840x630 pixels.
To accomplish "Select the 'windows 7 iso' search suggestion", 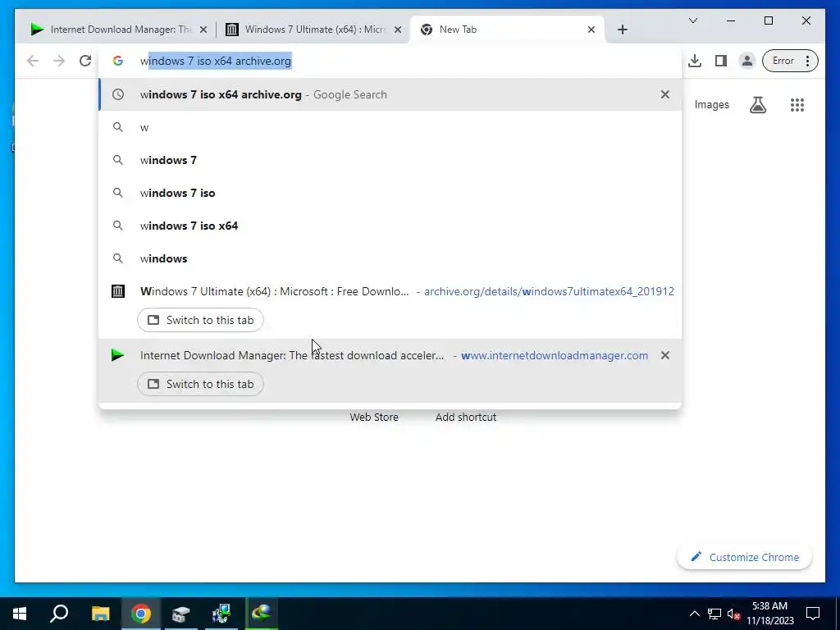I will pyautogui.click(x=390, y=193).
